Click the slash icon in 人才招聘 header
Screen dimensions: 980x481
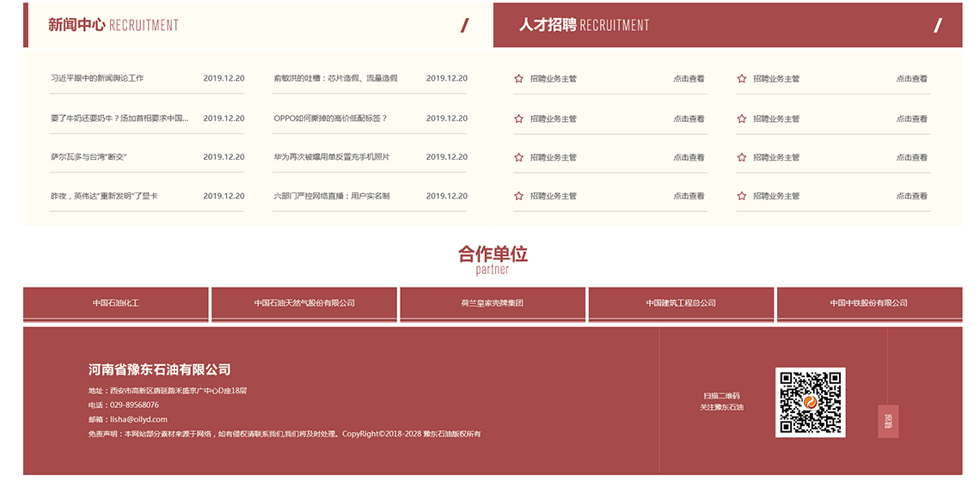click(938, 25)
